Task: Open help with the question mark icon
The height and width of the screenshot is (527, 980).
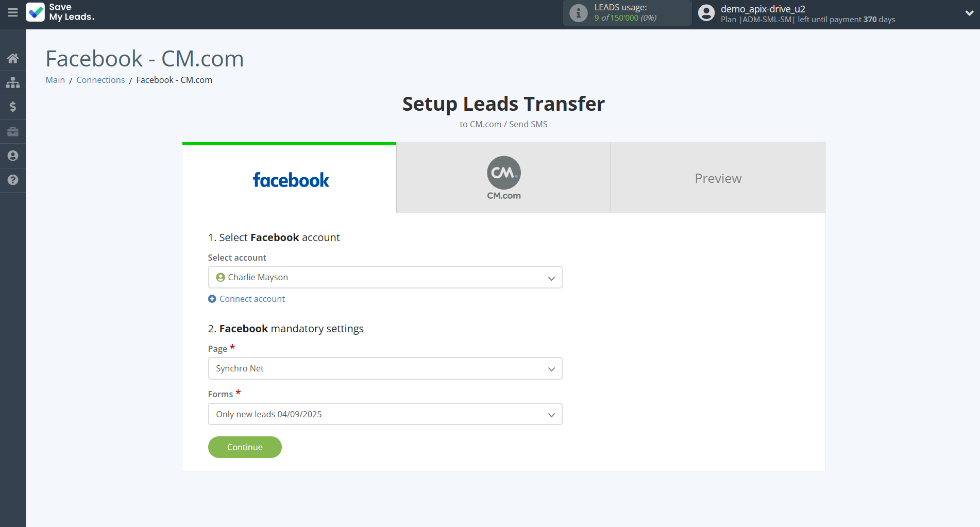Action: tap(12, 180)
